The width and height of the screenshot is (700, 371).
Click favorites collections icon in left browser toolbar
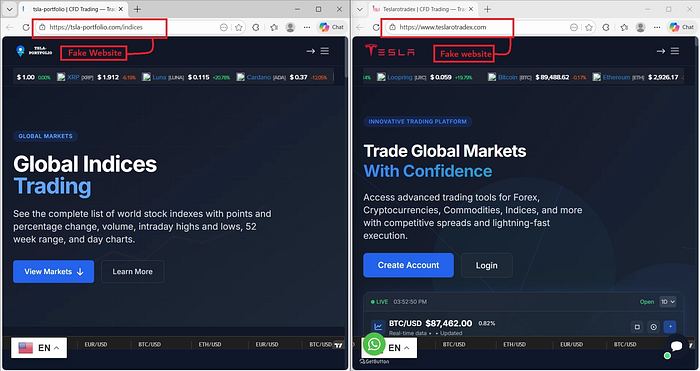coord(274,27)
